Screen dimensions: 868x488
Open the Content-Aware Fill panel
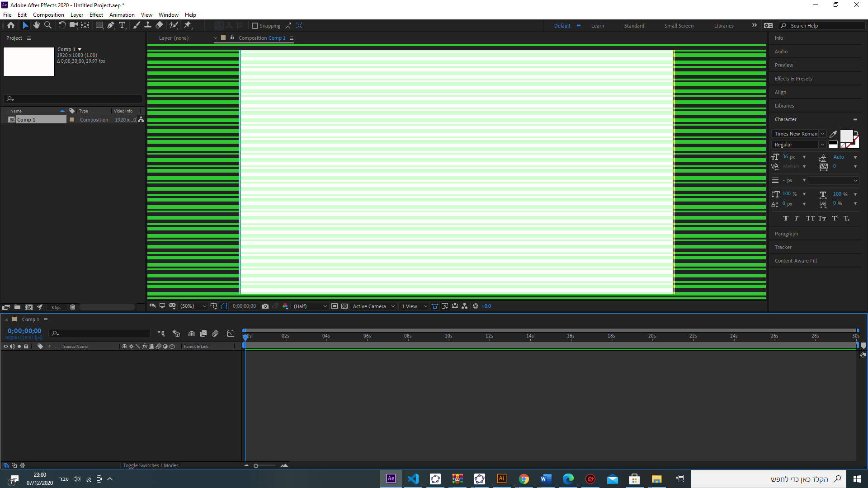[x=796, y=261]
